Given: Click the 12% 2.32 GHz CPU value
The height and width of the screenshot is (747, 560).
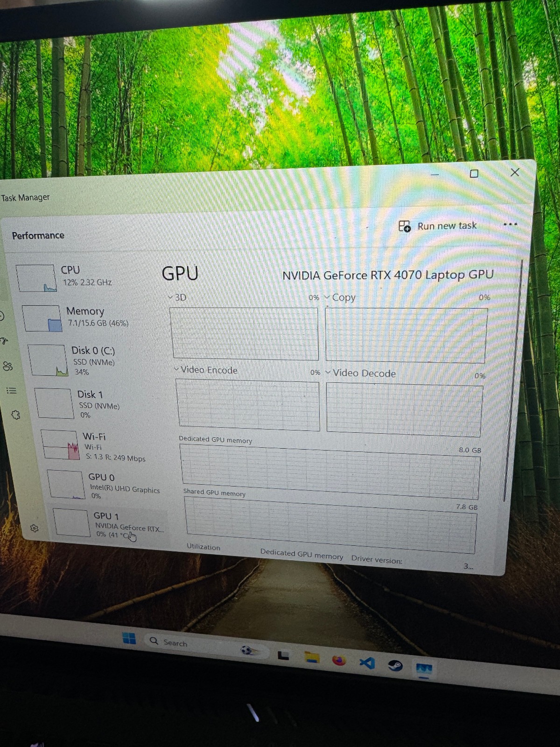Looking at the screenshot, I should 87,282.
